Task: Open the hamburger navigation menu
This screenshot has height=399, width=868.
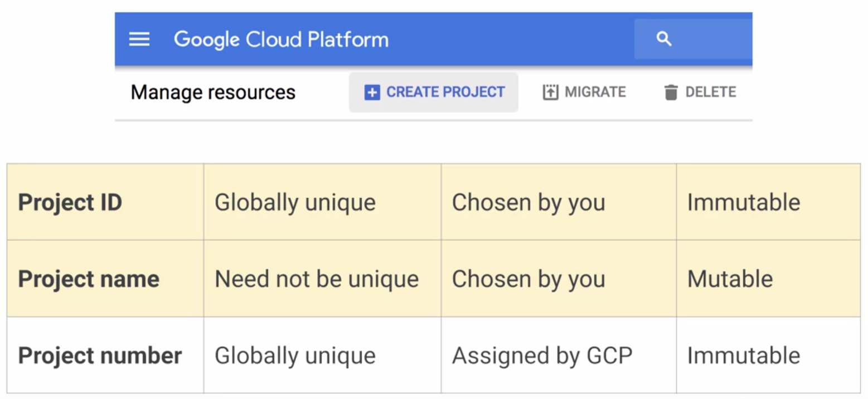Action: (139, 39)
